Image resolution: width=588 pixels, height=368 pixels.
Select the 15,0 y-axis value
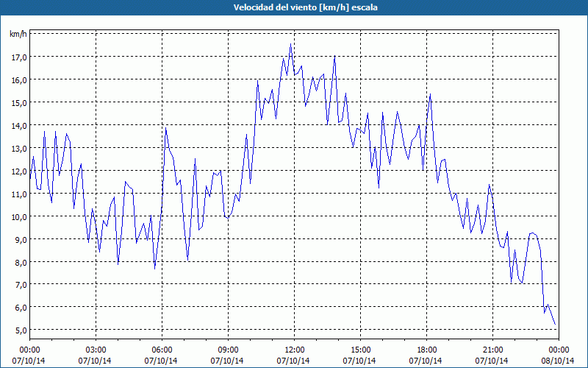click(x=19, y=103)
